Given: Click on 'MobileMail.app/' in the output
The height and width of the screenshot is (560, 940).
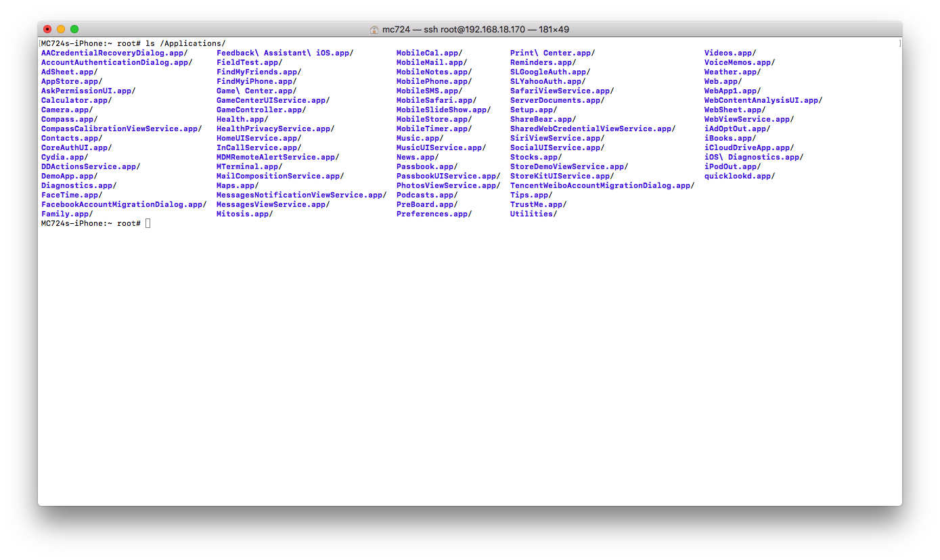Looking at the screenshot, I should tap(432, 62).
